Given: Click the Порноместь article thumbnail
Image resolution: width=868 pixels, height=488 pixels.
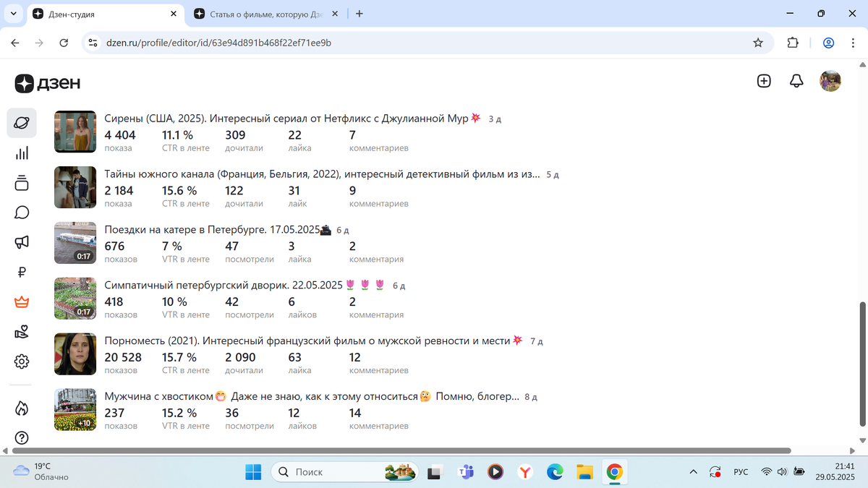Looking at the screenshot, I should point(75,354).
